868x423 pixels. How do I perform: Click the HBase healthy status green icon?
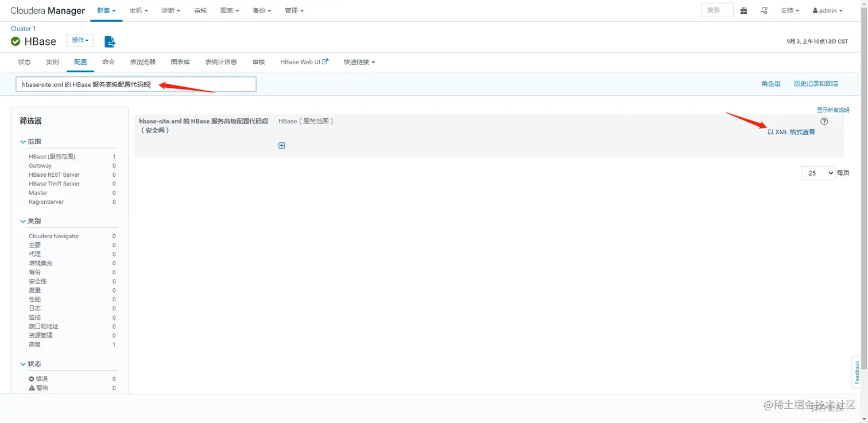(15, 41)
